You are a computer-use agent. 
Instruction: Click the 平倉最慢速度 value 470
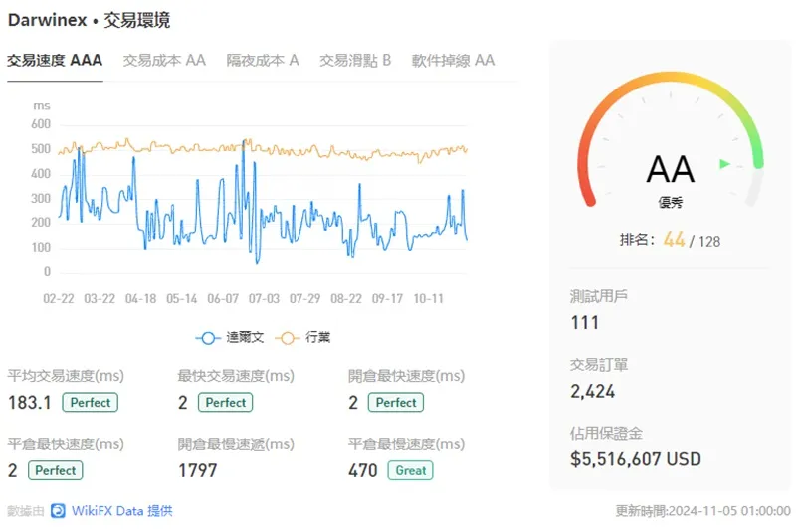(363, 470)
